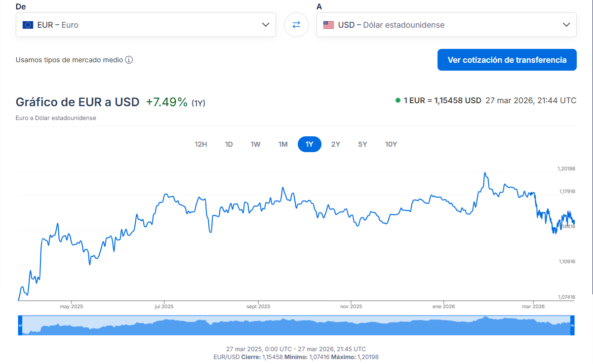Open the EUR – Euro currency selector
The image size is (593, 364).
[146, 25]
